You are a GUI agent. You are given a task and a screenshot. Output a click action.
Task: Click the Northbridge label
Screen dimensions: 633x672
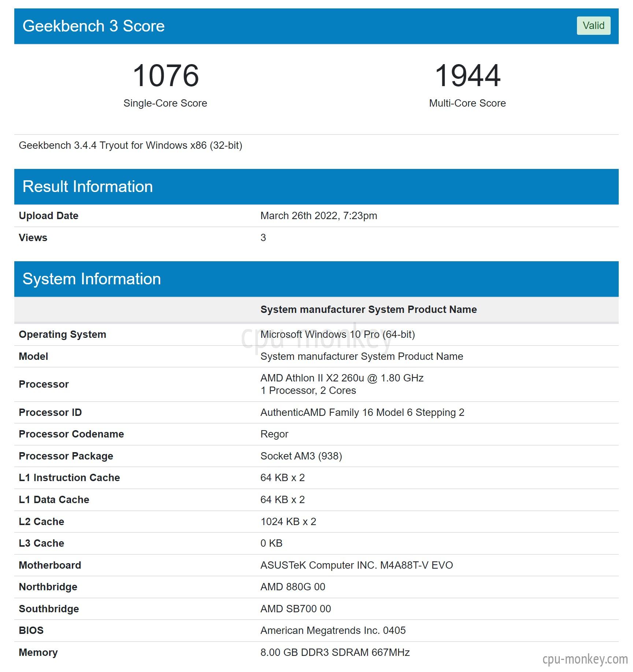48,587
